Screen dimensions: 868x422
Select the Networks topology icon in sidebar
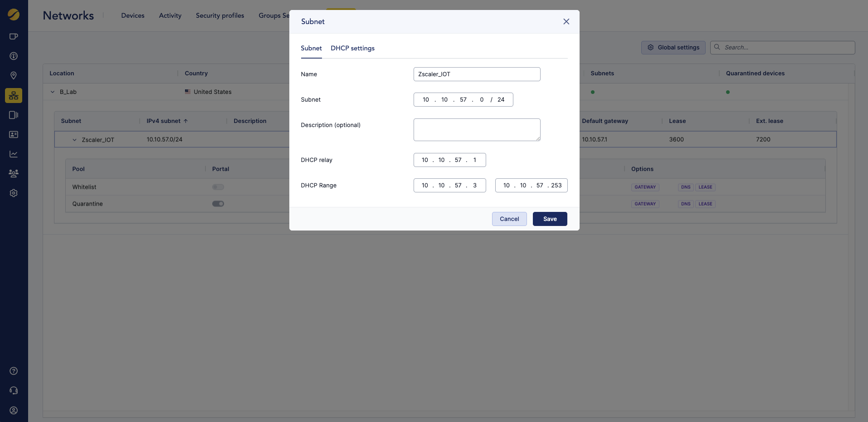click(14, 95)
